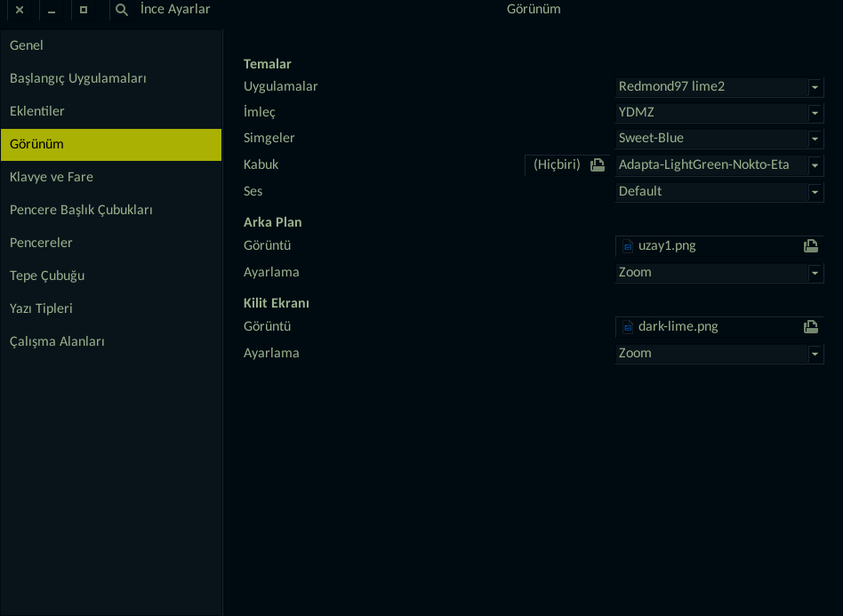This screenshot has width=843, height=616.
Task: Close the İnce Ayarlar window
Action: [x=20, y=10]
